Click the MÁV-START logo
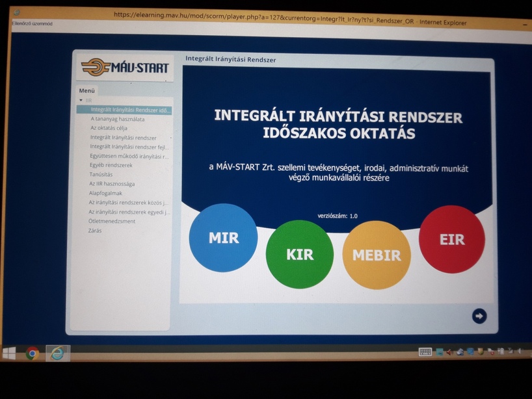Image resolution: width=532 pixels, height=399 pixels. (125, 67)
